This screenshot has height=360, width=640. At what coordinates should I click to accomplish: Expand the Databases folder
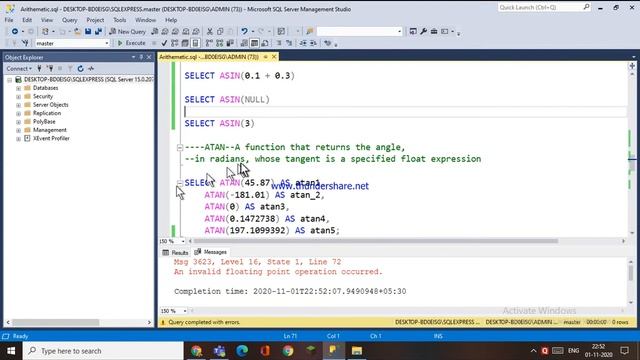click(18, 88)
